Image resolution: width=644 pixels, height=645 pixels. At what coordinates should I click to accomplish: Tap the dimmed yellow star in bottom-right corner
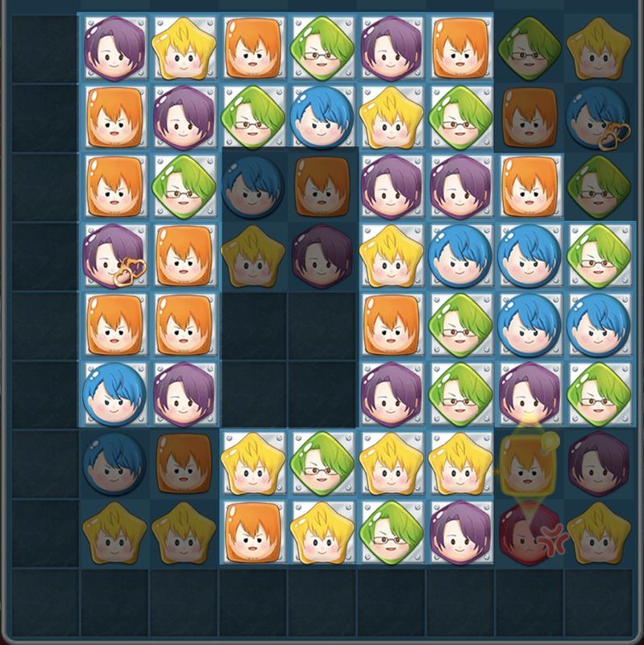[x=598, y=533]
